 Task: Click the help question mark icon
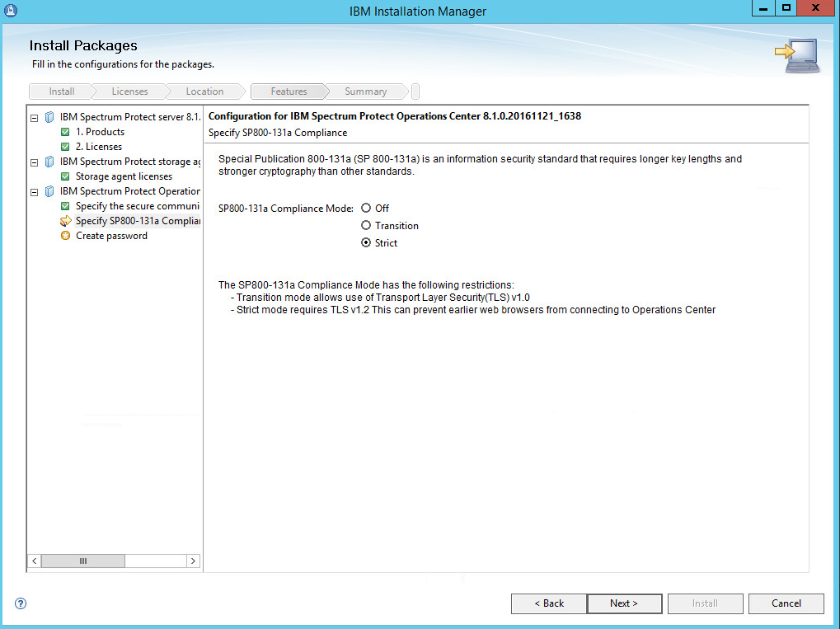coord(21,603)
